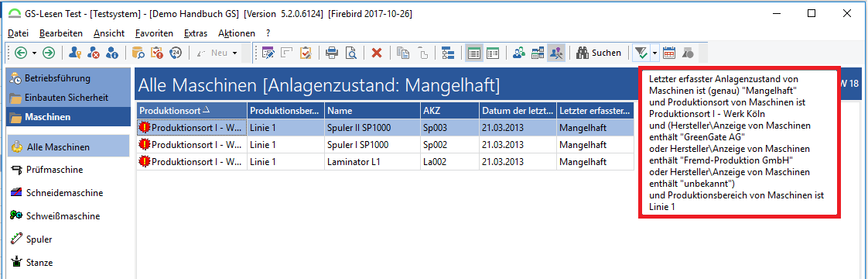Image resolution: width=868 pixels, height=279 pixels.
Task: Click the warning icon in Laminator L1 row
Action: (x=145, y=162)
